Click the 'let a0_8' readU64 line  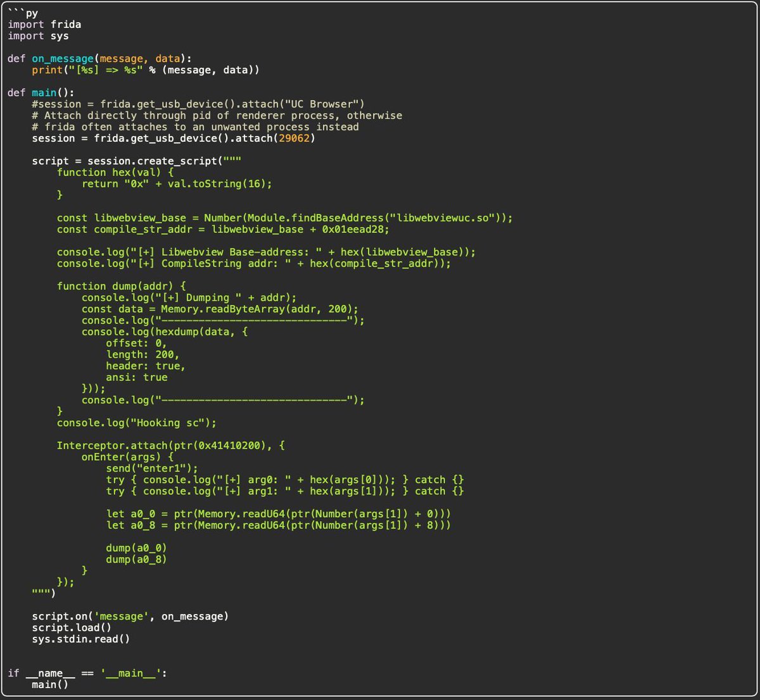click(x=279, y=525)
